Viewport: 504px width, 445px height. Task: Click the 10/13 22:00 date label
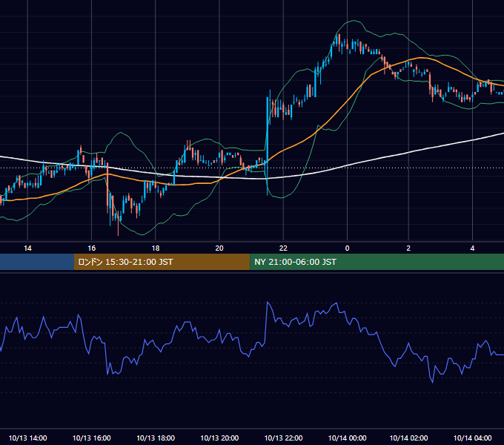[283, 438]
